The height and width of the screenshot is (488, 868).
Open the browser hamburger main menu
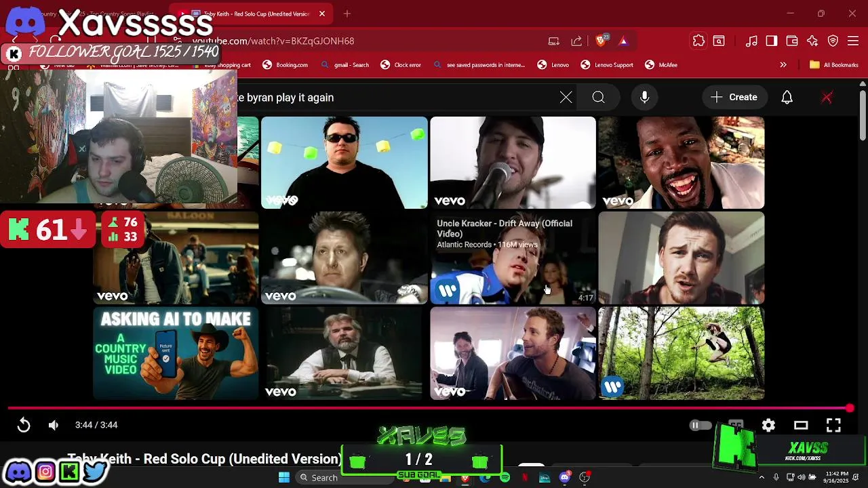[x=853, y=41]
